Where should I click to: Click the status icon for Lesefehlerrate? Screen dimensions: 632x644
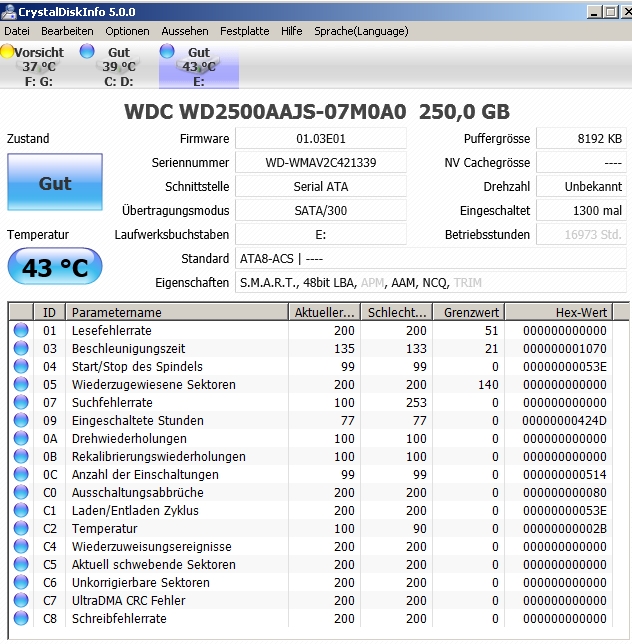pos(21,330)
